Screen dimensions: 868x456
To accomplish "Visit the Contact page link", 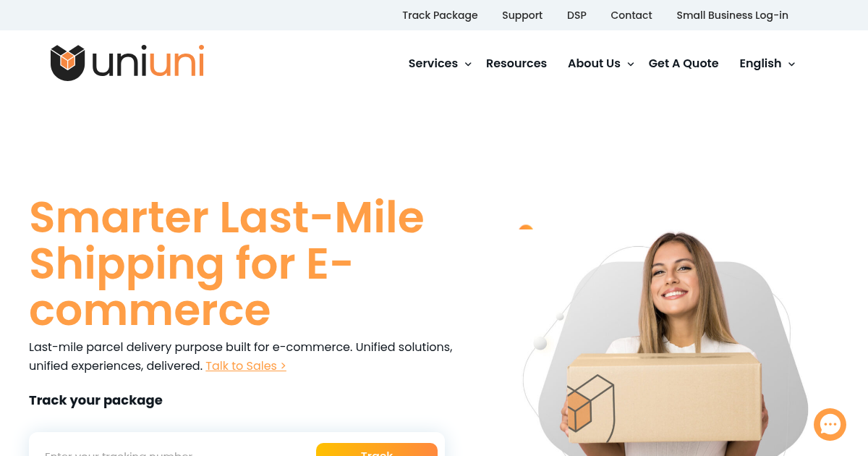I will click(x=631, y=15).
